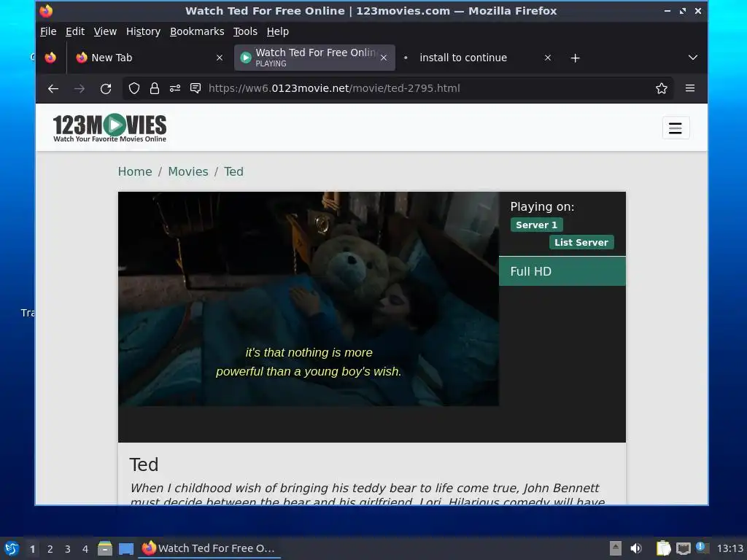
Task: Click the 123Movies site logo
Action: (109, 128)
